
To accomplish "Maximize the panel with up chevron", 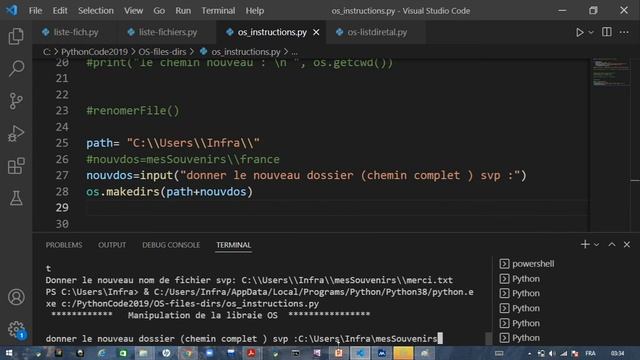I will coord(612,244).
